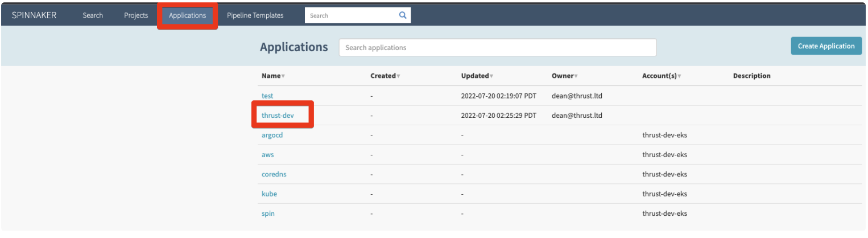The width and height of the screenshot is (868, 238).
Task: Click the 2022-07-20 02:25:29 PDT updated cell
Action: (499, 116)
